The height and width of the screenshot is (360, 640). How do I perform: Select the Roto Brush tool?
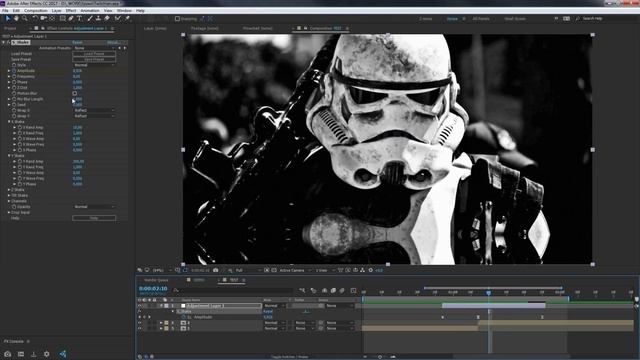click(118, 18)
